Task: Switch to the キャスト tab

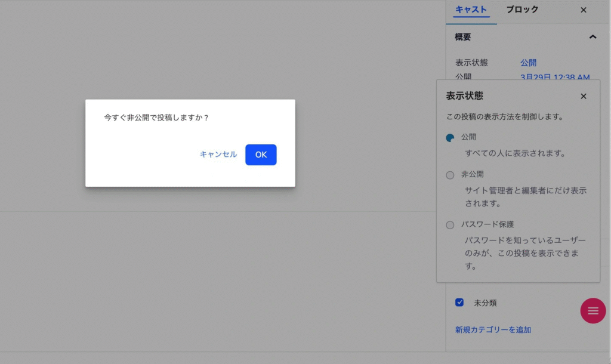Action: click(471, 10)
